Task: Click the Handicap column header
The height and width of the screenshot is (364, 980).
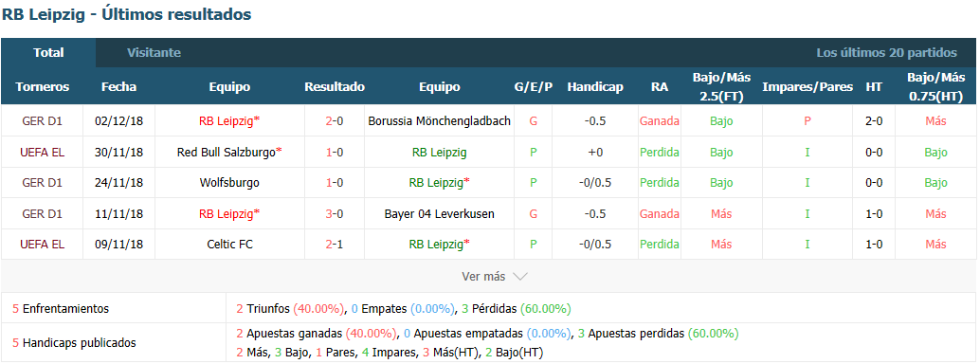Action: click(595, 87)
